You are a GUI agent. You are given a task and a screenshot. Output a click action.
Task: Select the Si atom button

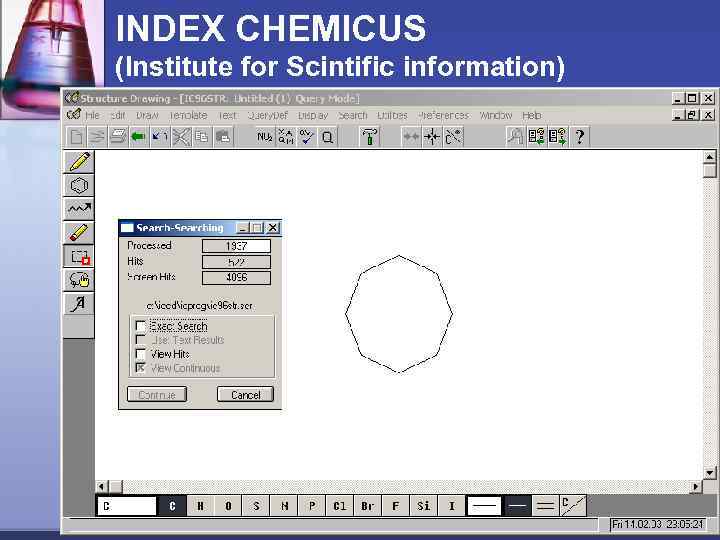[x=424, y=506]
